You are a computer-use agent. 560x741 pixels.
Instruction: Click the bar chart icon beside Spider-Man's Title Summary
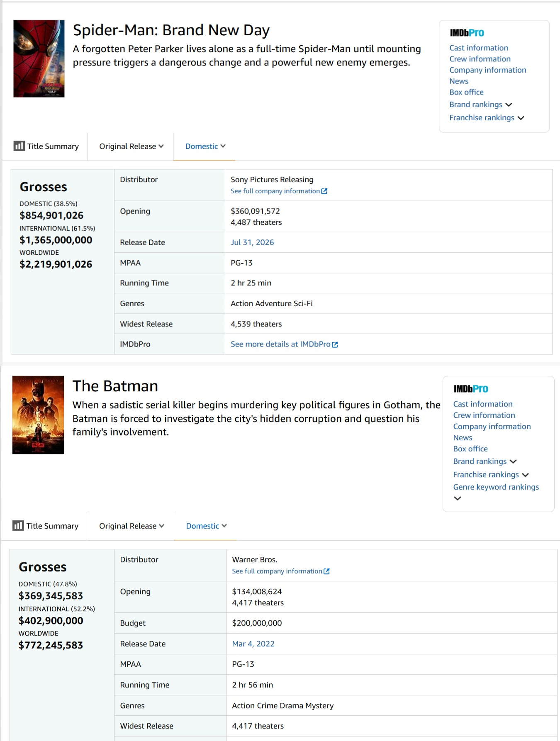(19, 146)
